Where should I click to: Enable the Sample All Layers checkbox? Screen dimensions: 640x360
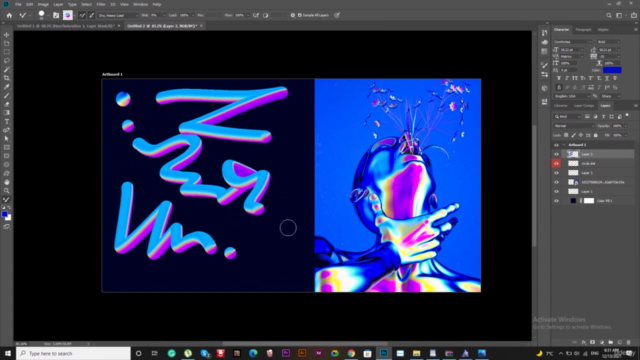pyautogui.click(x=300, y=15)
